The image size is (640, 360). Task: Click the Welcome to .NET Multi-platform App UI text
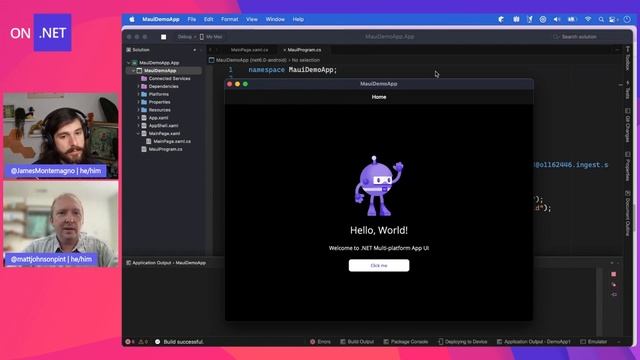click(x=379, y=248)
